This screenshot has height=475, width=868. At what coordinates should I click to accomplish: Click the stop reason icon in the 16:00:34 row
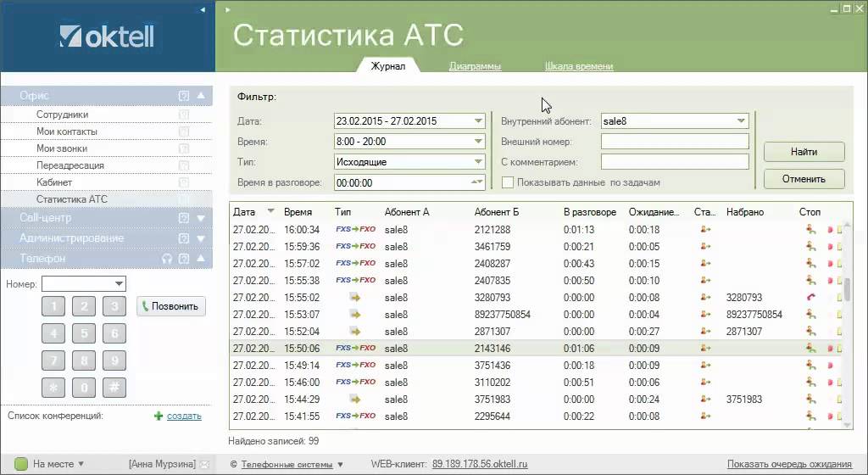pyautogui.click(x=811, y=229)
